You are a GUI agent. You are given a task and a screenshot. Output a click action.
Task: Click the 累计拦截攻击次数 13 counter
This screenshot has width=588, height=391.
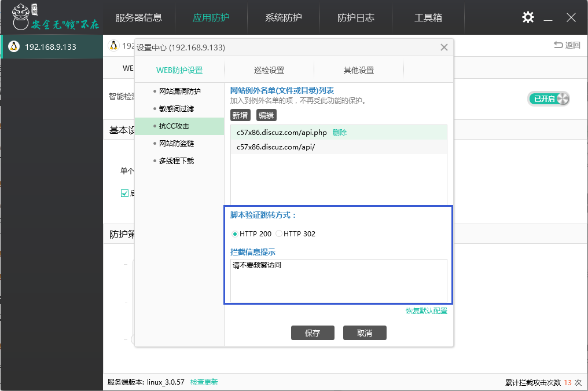[x=543, y=382]
